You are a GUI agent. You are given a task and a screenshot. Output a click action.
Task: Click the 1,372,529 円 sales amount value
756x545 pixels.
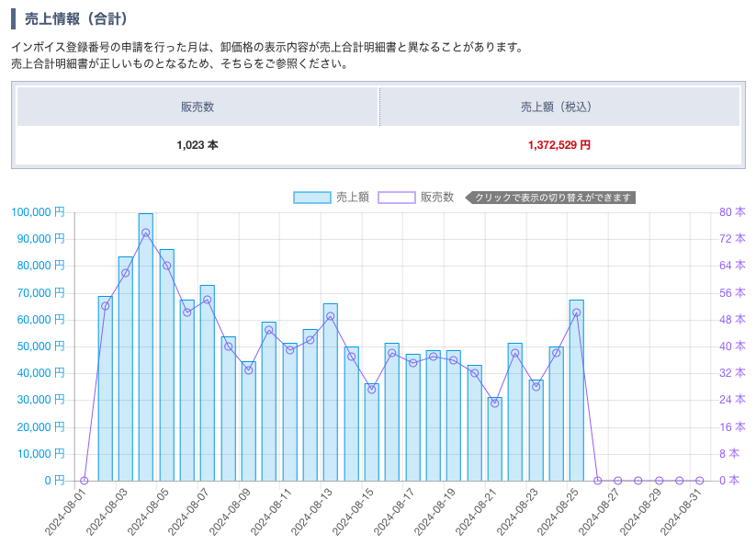pyautogui.click(x=559, y=144)
